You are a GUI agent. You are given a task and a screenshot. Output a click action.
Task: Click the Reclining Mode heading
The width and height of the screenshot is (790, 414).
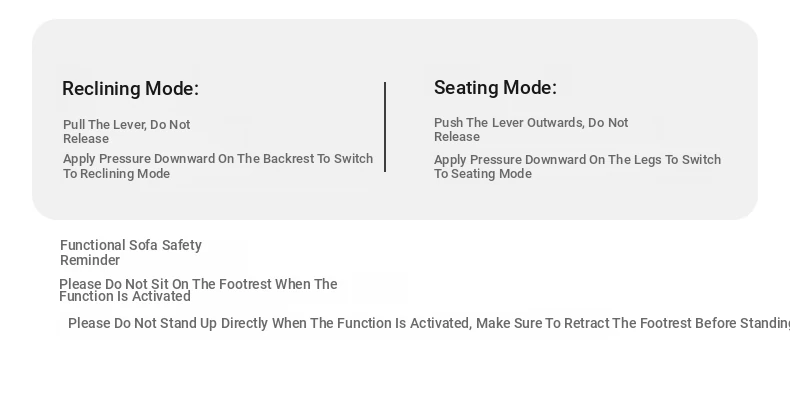tap(130, 89)
